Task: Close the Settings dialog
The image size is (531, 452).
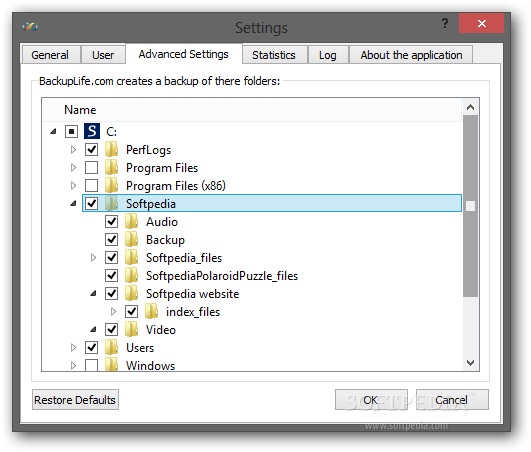Action: (481, 23)
